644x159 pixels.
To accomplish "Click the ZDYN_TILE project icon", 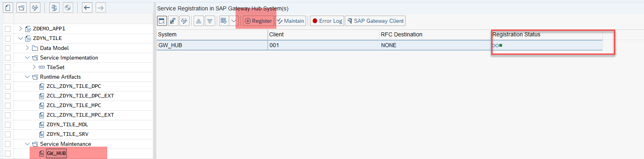I will click(x=28, y=38).
